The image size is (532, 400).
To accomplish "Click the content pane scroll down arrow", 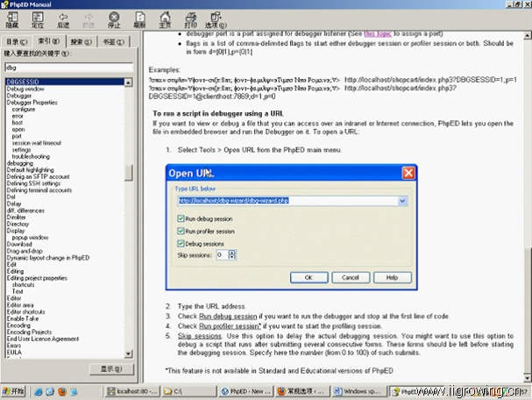I will coord(528,377).
